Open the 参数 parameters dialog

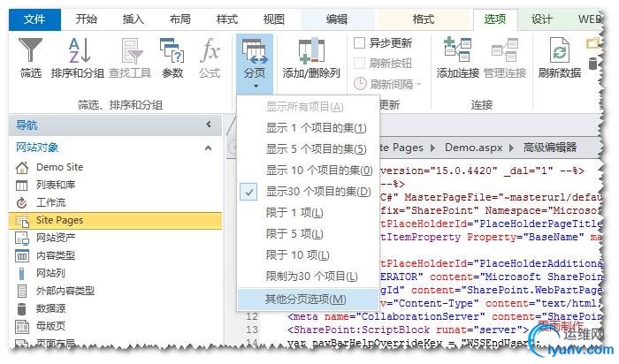click(x=172, y=57)
